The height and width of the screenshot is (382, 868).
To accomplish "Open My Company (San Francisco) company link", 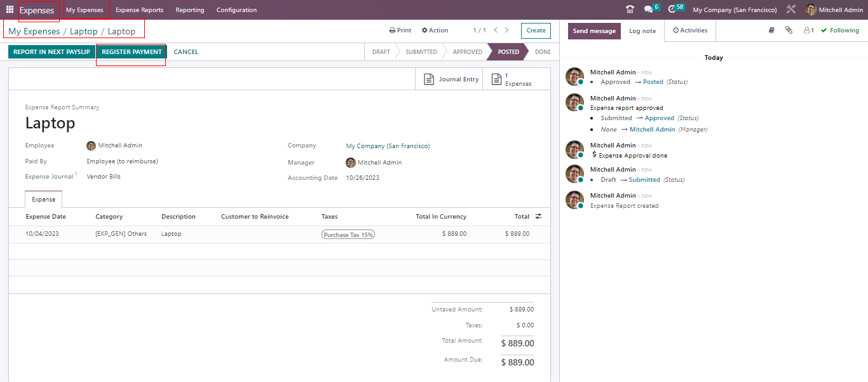I will [388, 146].
